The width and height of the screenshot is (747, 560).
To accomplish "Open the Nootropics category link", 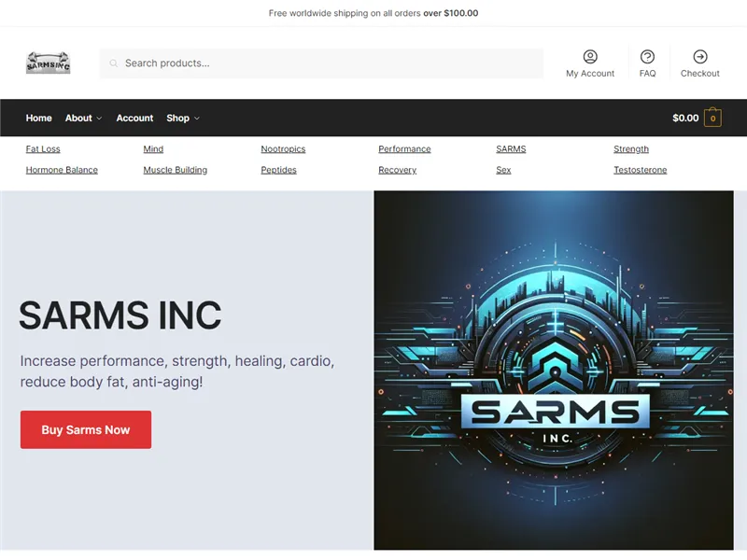I will [283, 148].
